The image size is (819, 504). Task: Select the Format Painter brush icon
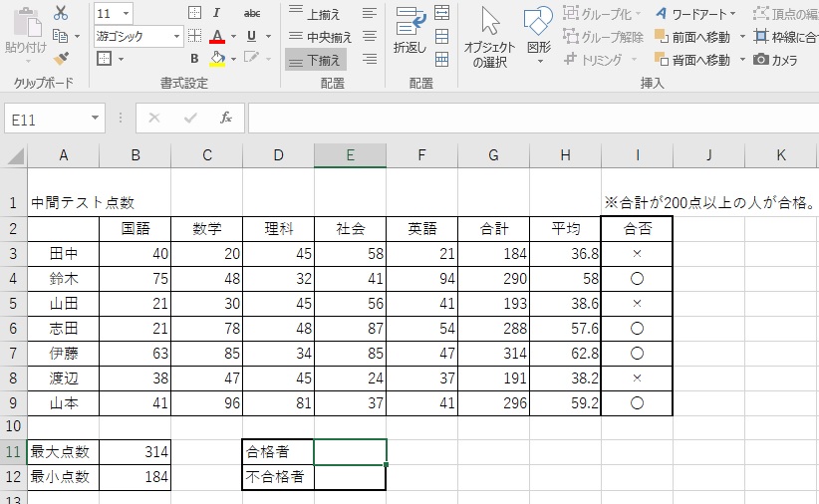[x=61, y=59]
